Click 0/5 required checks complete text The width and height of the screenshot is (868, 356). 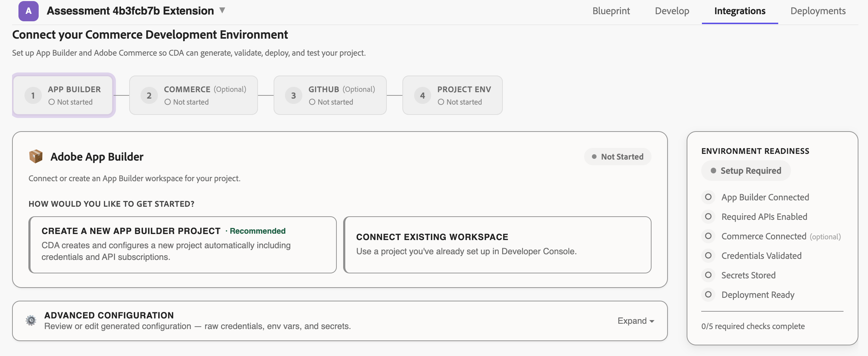(753, 326)
